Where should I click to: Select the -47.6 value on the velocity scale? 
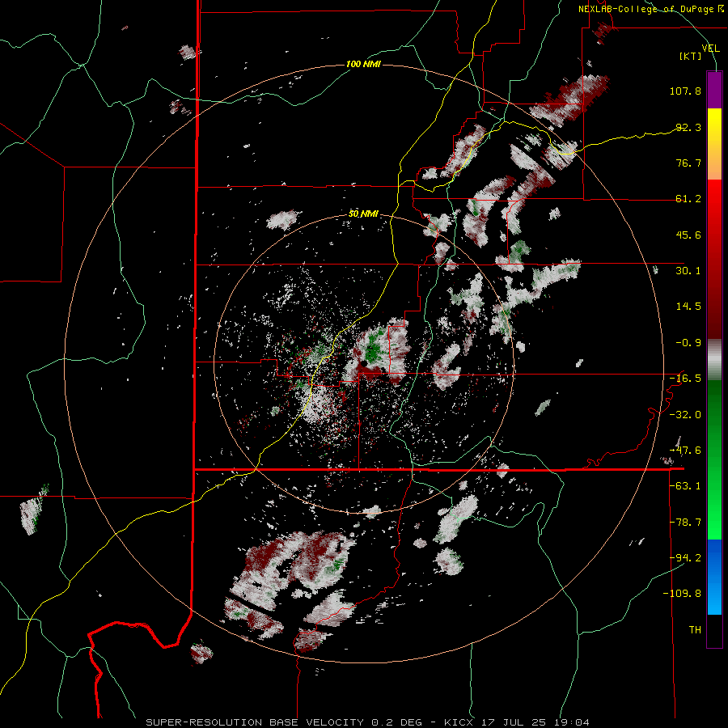685,451
